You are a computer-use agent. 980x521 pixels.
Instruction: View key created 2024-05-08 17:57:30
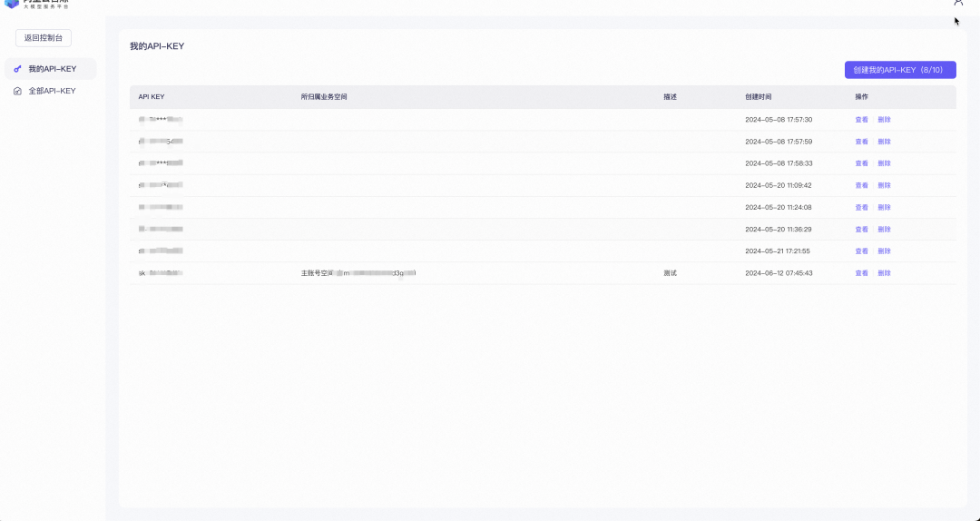click(x=861, y=120)
